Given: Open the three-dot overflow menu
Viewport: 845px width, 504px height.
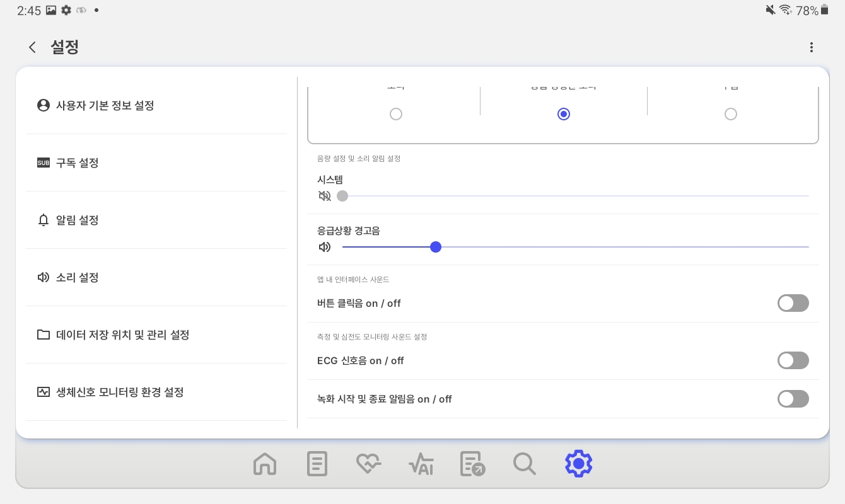Looking at the screenshot, I should click(x=812, y=47).
